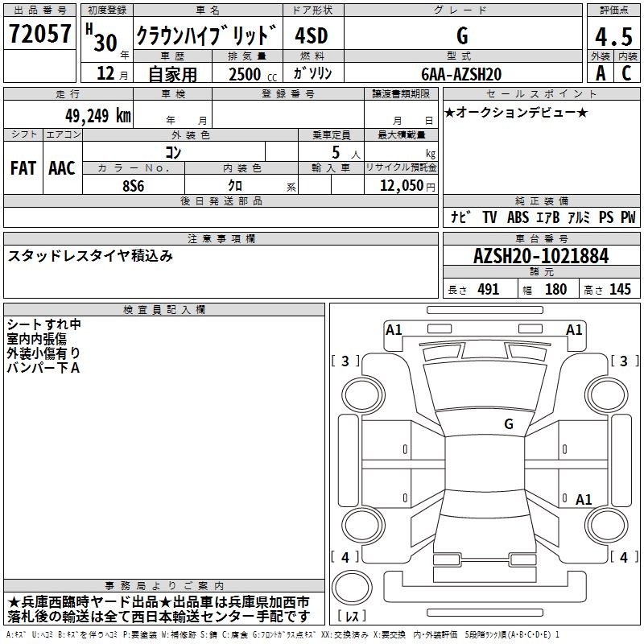Click the front-right A1 damage mark
The width and height of the screenshot is (644, 644).
tap(574, 330)
